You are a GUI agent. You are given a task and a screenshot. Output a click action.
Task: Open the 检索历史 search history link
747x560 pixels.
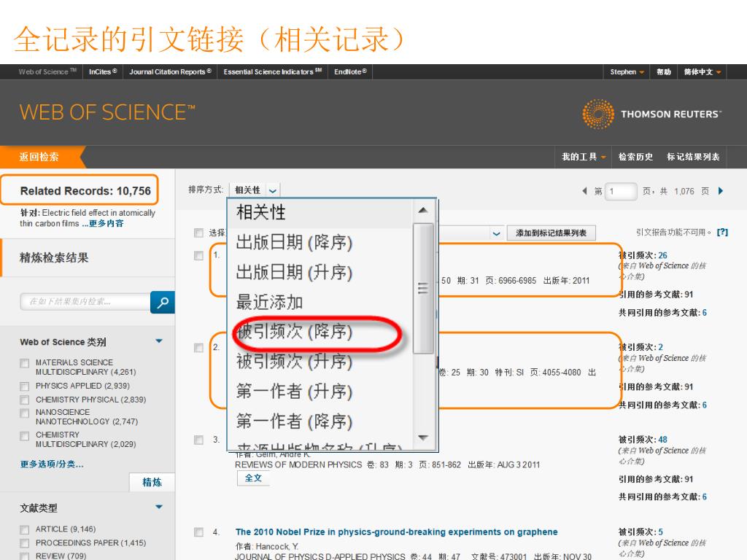635,157
